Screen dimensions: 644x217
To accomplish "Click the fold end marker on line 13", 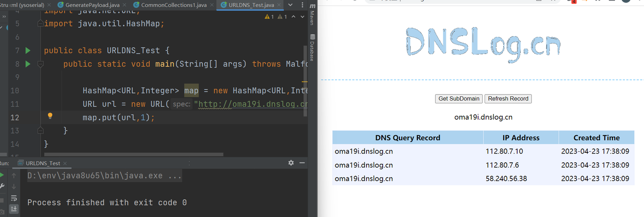I will pyautogui.click(x=40, y=130).
